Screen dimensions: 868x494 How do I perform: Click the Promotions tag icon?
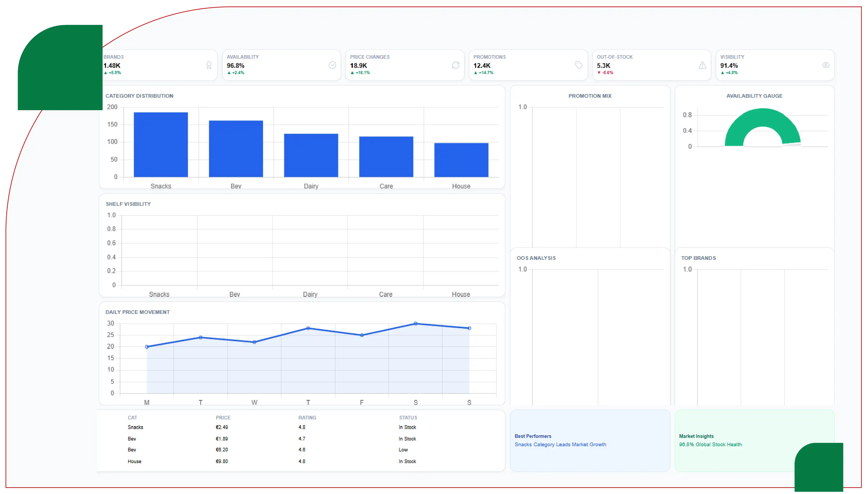click(579, 65)
